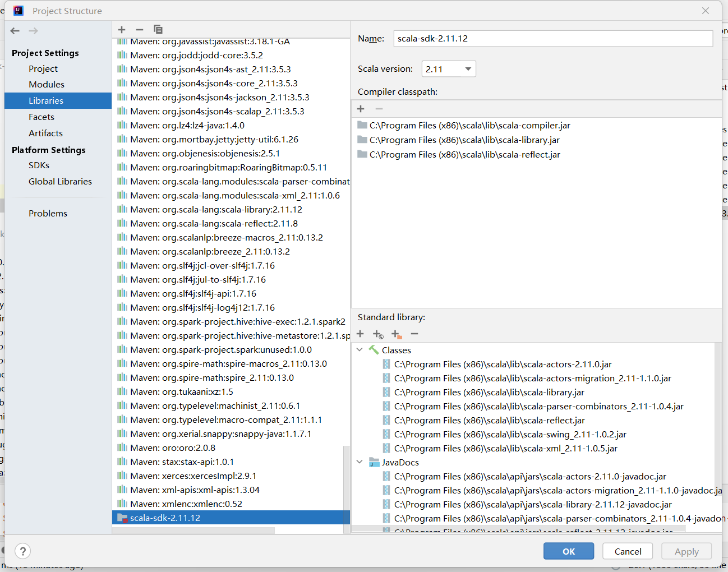
Task: Add a standard library root with plus icon
Action: (360, 334)
